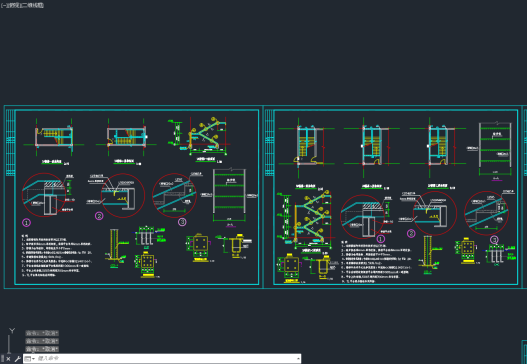Open the recent commands dropdown
This screenshot has height=364, width=527.
tap(30, 359)
